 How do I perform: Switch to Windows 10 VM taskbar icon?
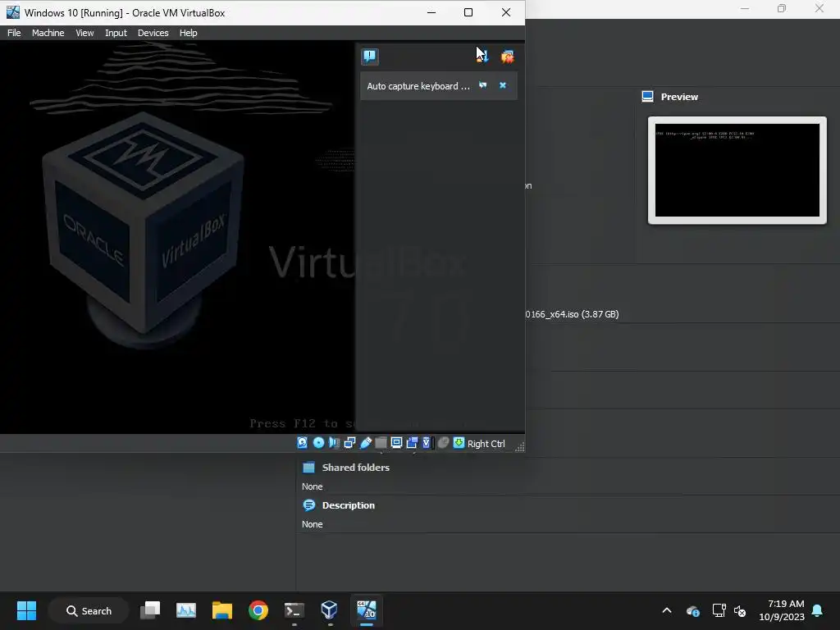click(x=367, y=610)
